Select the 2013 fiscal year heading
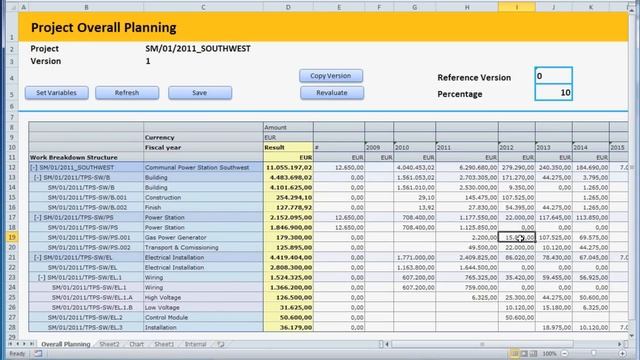 (554, 147)
